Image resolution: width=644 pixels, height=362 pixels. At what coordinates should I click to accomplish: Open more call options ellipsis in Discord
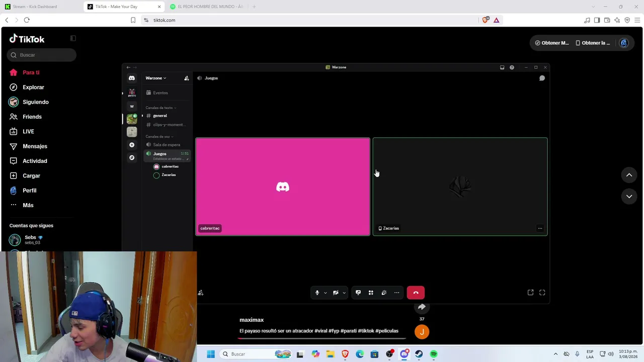tap(396, 293)
